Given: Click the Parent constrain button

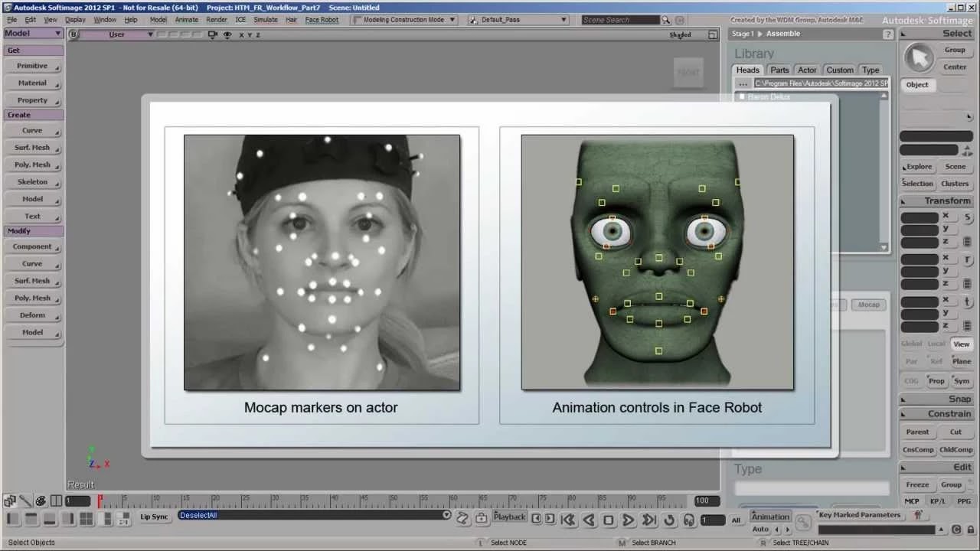Looking at the screenshot, I should click(917, 432).
